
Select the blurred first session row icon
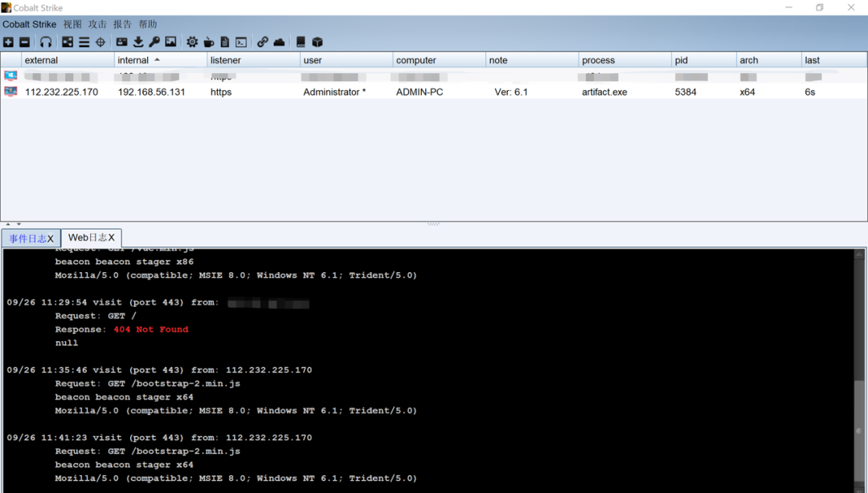[x=10, y=75]
